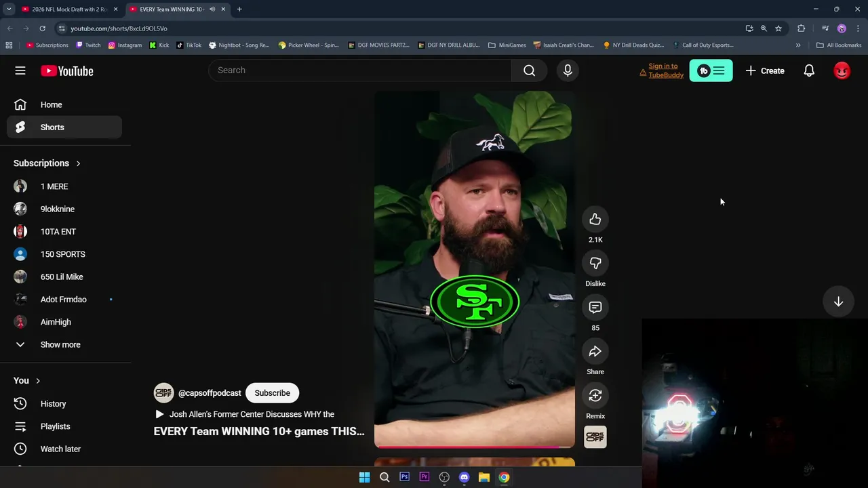Open File Explorer from the taskbar
Screen dimensions: 868x488
(484, 477)
